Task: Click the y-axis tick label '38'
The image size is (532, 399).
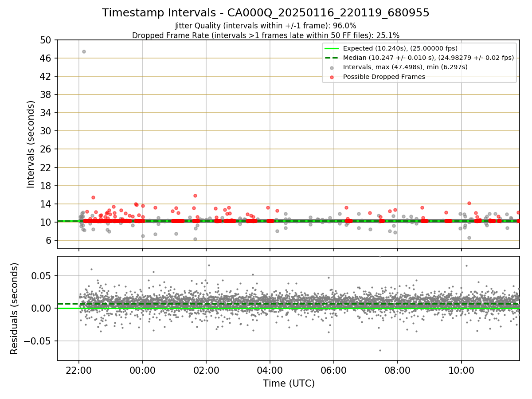Action: pyautogui.click(x=46, y=95)
